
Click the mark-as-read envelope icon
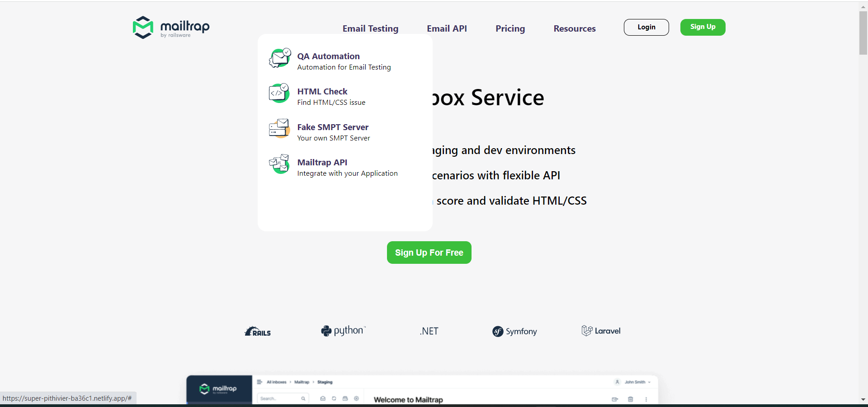click(322, 398)
